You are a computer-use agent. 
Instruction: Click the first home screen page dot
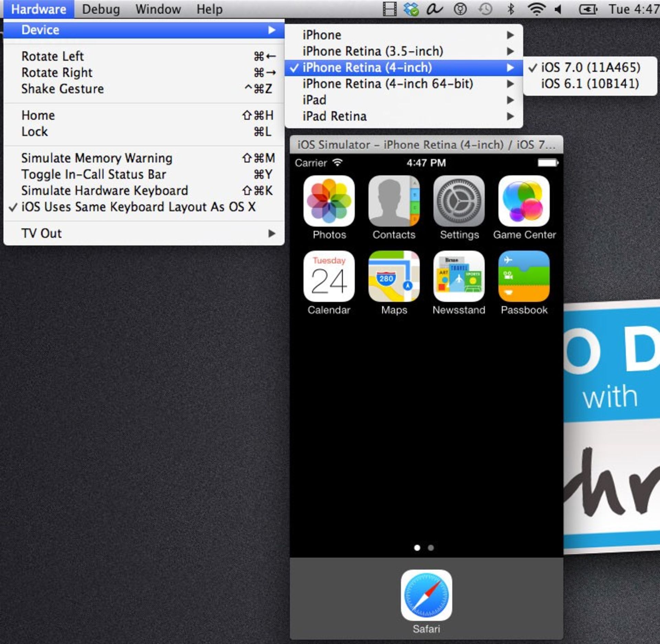coord(417,548)
